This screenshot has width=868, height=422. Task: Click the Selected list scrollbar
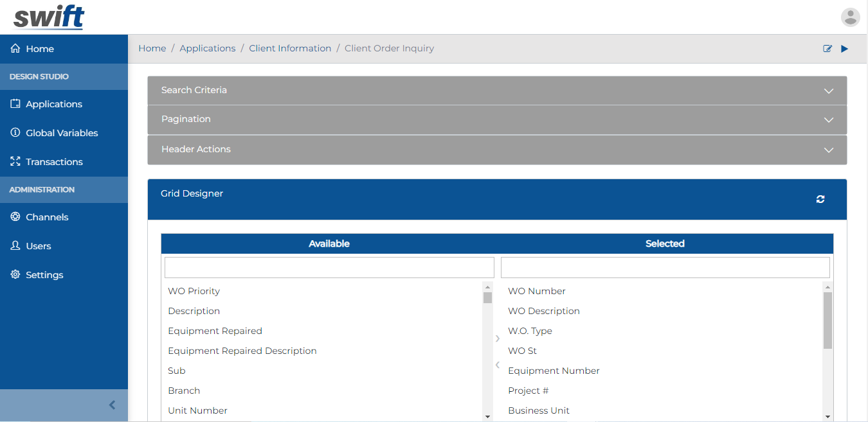[x=827, y=321]
